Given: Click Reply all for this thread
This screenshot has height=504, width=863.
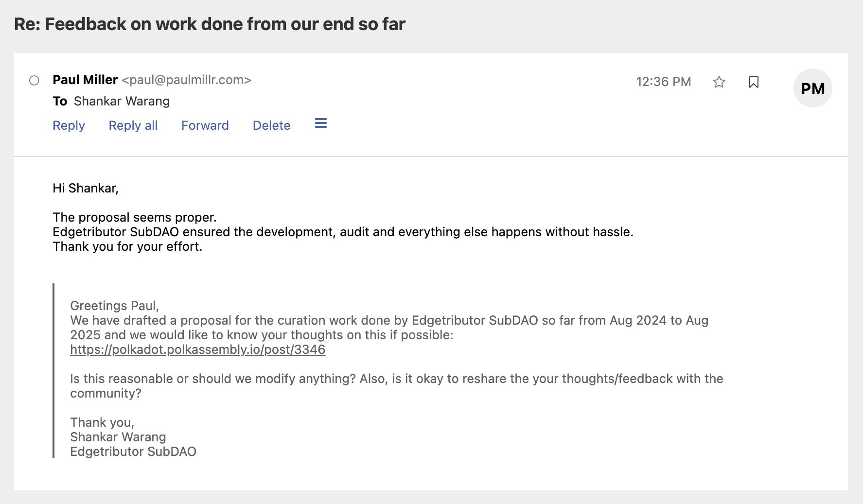Looking at the screenshot, I should point(132,125).
